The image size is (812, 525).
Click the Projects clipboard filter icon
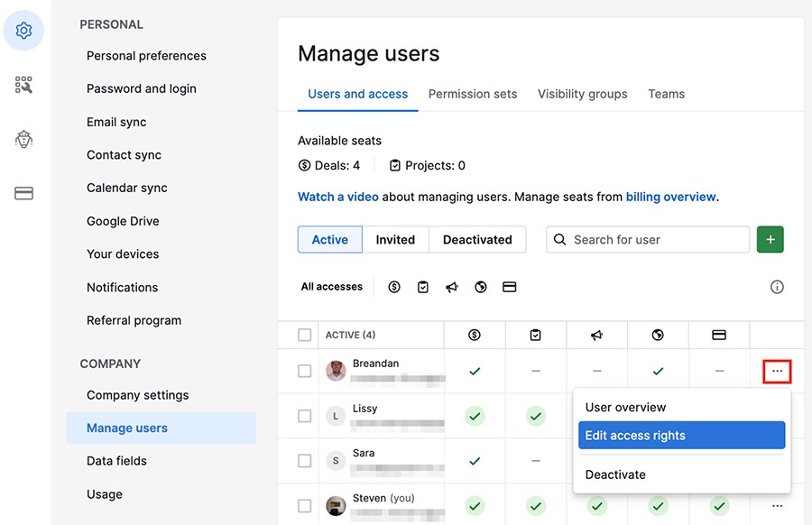point(422,287)
